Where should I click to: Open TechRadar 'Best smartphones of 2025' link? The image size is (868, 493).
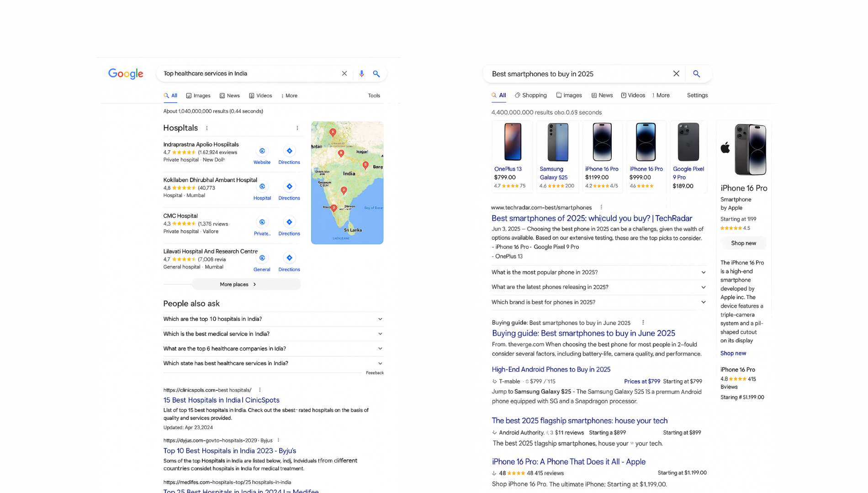coord(592,219)
